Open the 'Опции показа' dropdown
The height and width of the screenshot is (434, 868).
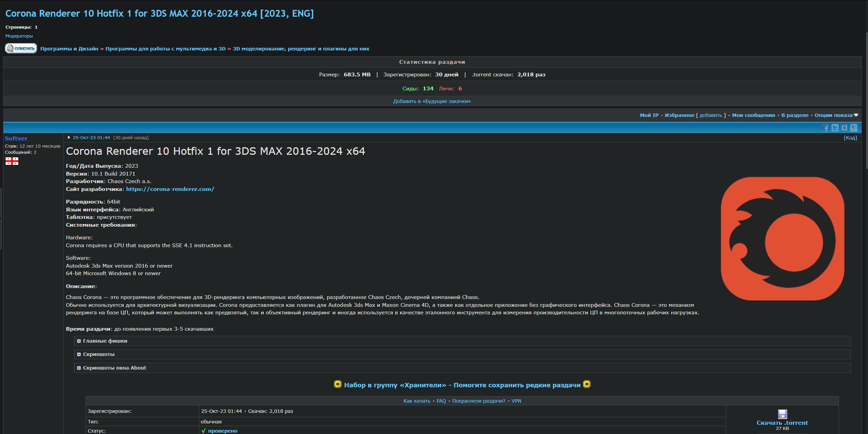click(x=836, y=115)
